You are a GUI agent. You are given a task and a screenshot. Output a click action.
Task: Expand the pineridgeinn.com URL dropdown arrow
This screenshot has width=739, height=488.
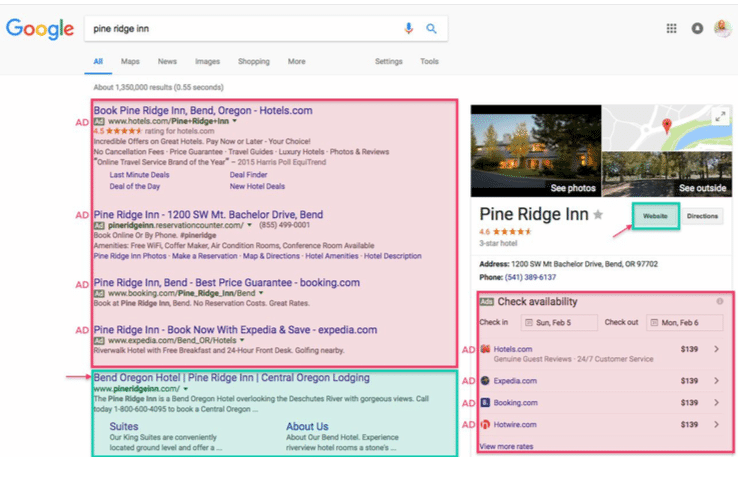(186, 389)
